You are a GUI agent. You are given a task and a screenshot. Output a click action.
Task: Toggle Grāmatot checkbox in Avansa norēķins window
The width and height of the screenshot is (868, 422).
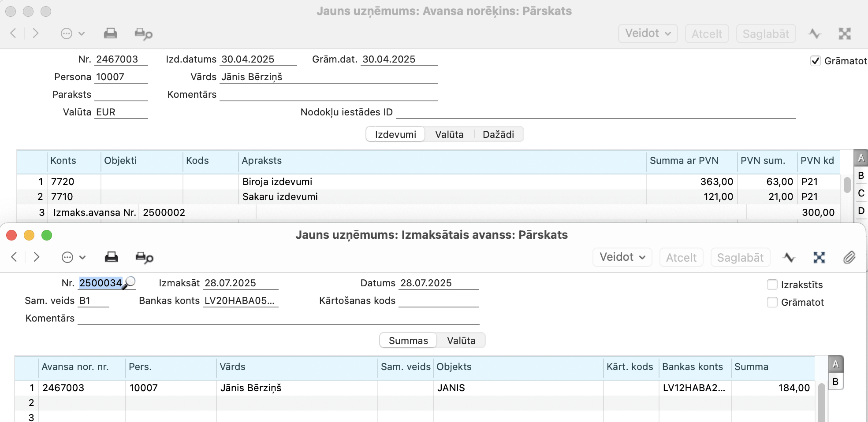click(x=816, y=61)
